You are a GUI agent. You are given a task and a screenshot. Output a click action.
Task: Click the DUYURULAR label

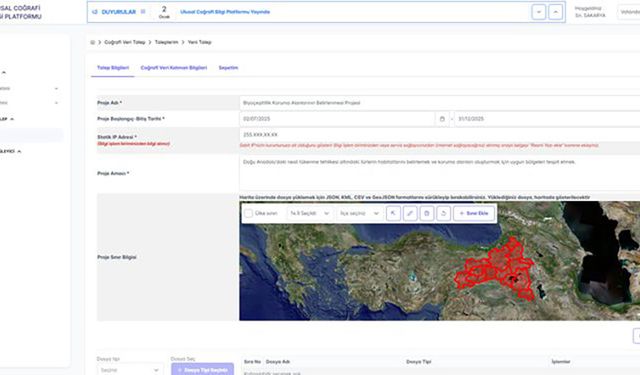point(118,12)
